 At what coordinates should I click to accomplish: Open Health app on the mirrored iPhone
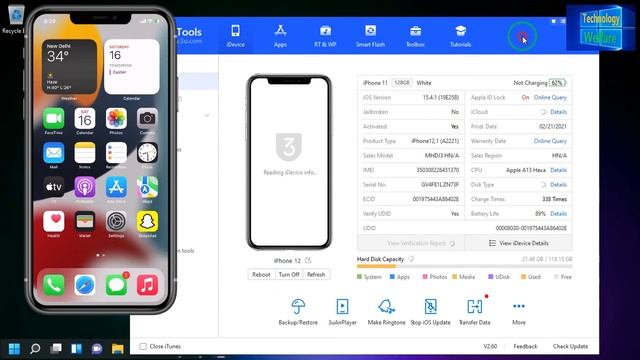click(53, 222)
